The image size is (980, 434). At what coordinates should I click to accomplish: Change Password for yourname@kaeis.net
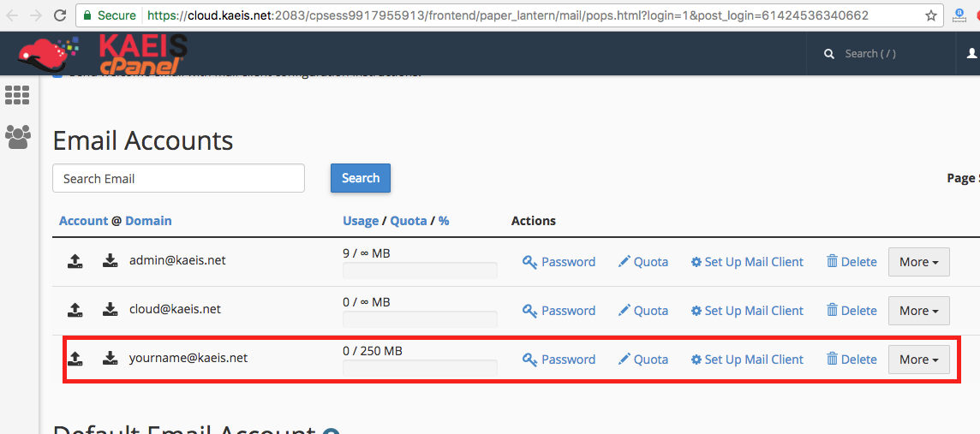click(559, 360)
